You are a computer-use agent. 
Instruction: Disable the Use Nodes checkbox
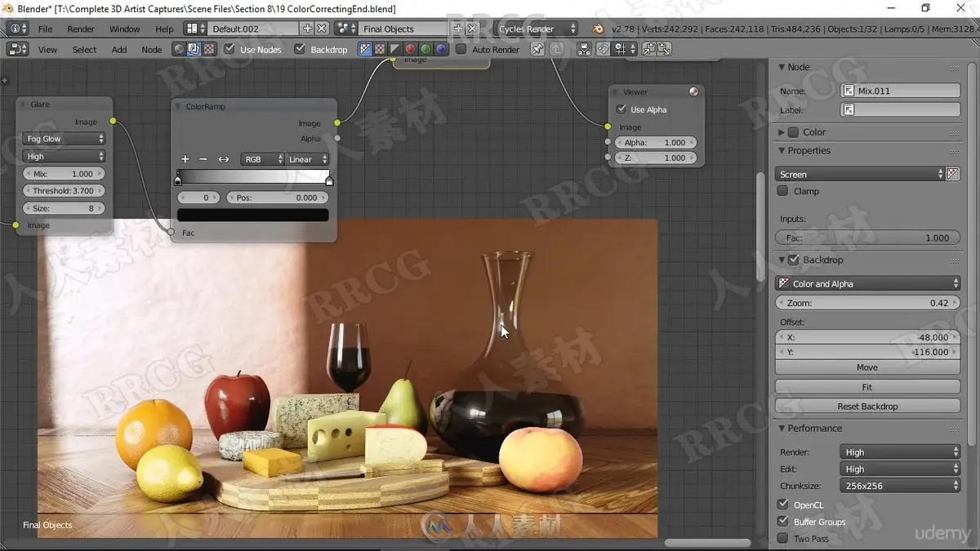229,49
